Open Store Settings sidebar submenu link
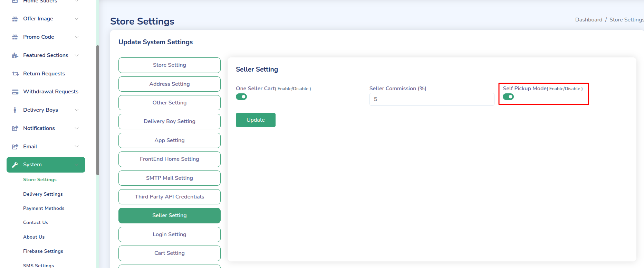The image size is (644, 268). pyautogui.click(x=40, y=180)
